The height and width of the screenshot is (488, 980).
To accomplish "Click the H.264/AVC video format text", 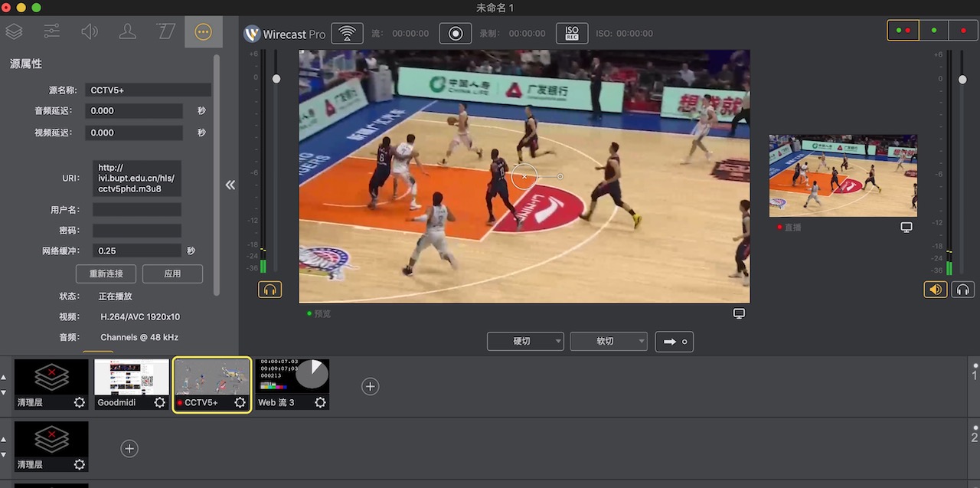I will click(x=140, y=316).
